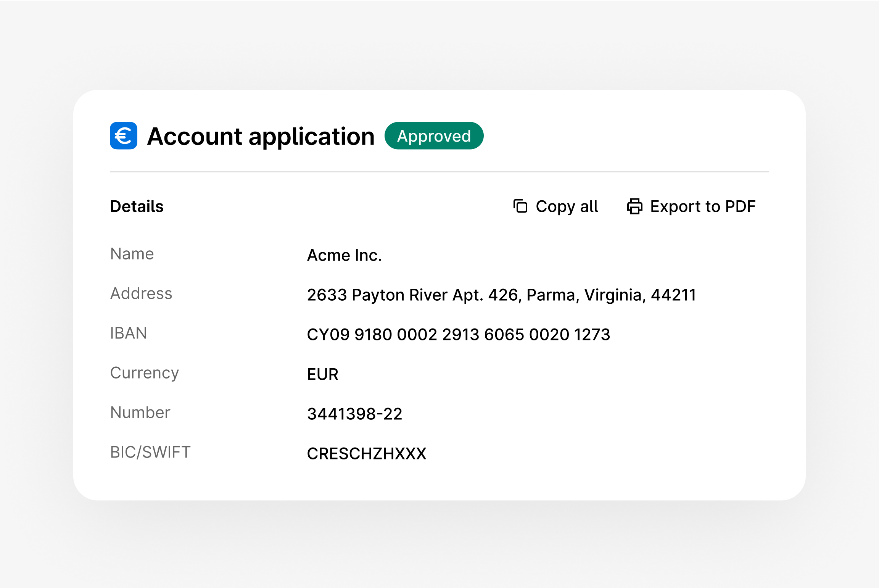
Task: Select the euro account badge next to the title
Action: click(x=123, y=135)
